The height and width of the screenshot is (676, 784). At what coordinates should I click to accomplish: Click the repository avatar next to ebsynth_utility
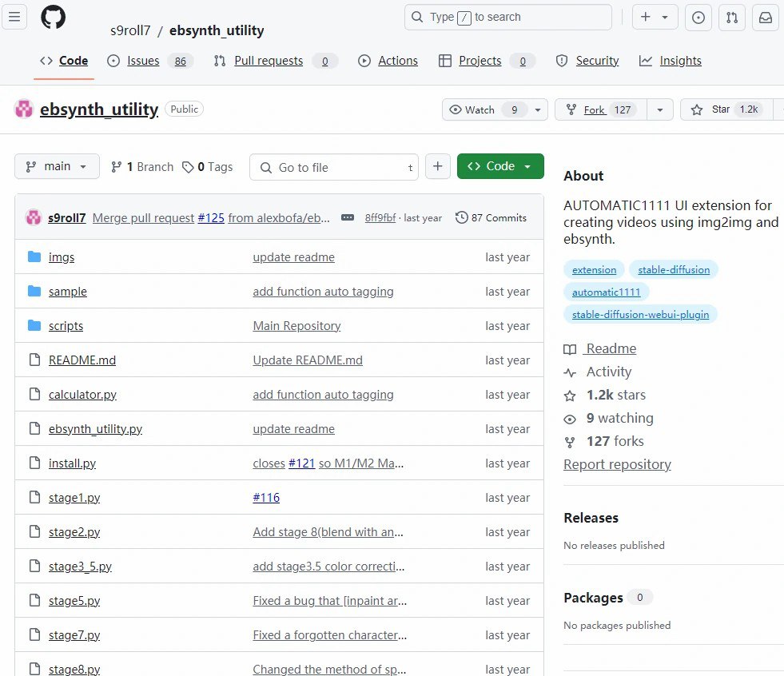(24, 109)
